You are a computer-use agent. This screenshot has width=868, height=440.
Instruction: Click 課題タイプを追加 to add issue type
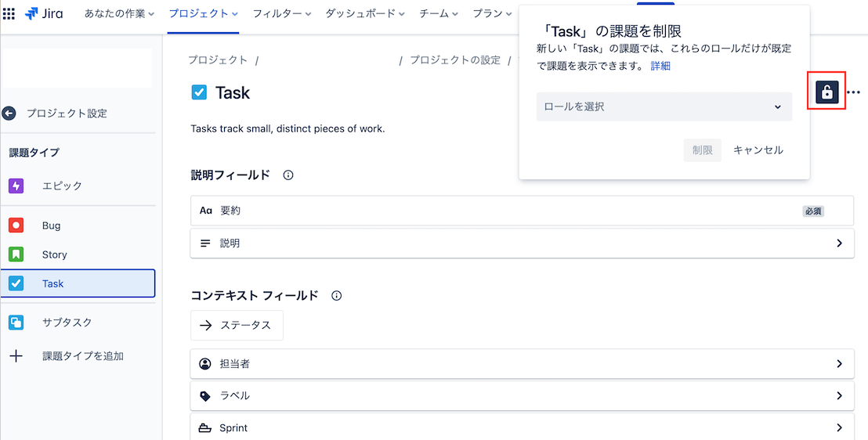tap(83, 356)
